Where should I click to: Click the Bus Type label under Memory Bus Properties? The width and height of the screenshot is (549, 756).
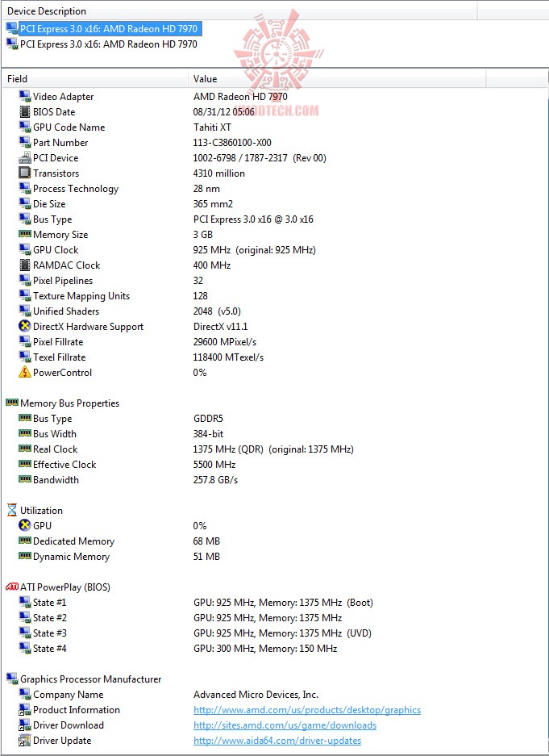point(52,419)
